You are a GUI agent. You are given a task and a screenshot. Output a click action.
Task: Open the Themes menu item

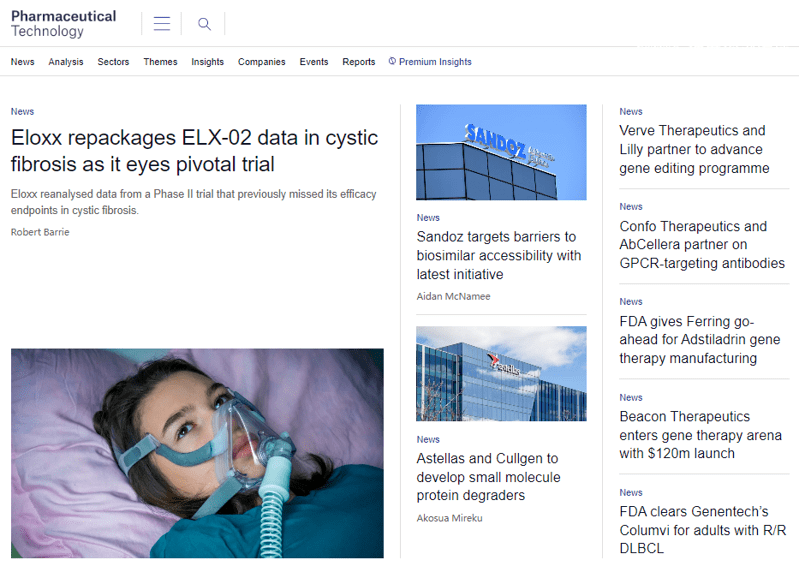[x=161, y=62]
